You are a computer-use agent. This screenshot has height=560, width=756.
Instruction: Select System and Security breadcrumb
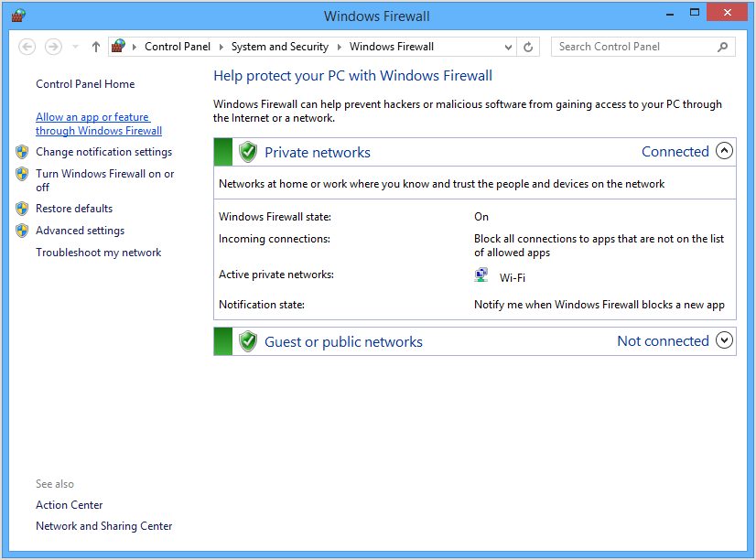pyautogui.click(x=280, y=47)
